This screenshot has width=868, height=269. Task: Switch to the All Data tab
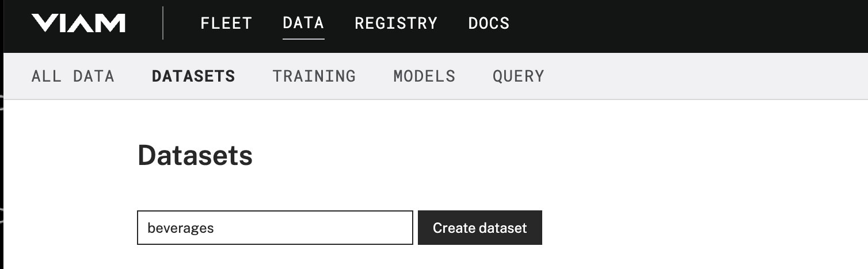tap(73, 76)
